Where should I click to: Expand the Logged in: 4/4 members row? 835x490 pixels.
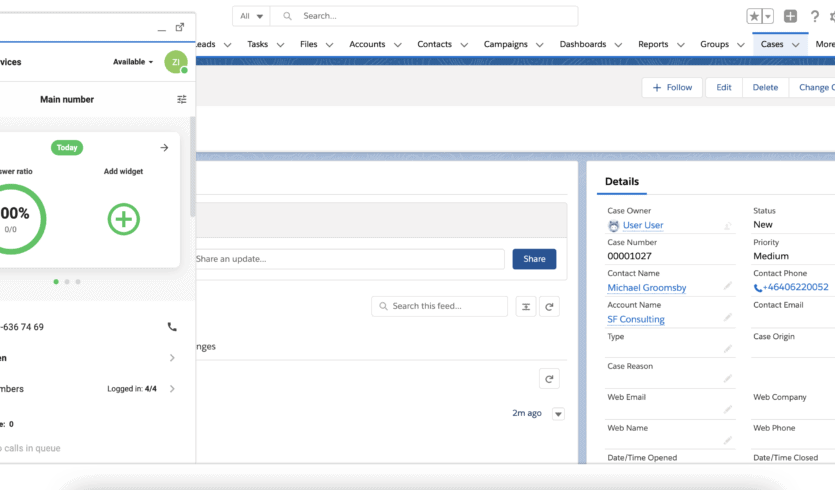point(172,389)
